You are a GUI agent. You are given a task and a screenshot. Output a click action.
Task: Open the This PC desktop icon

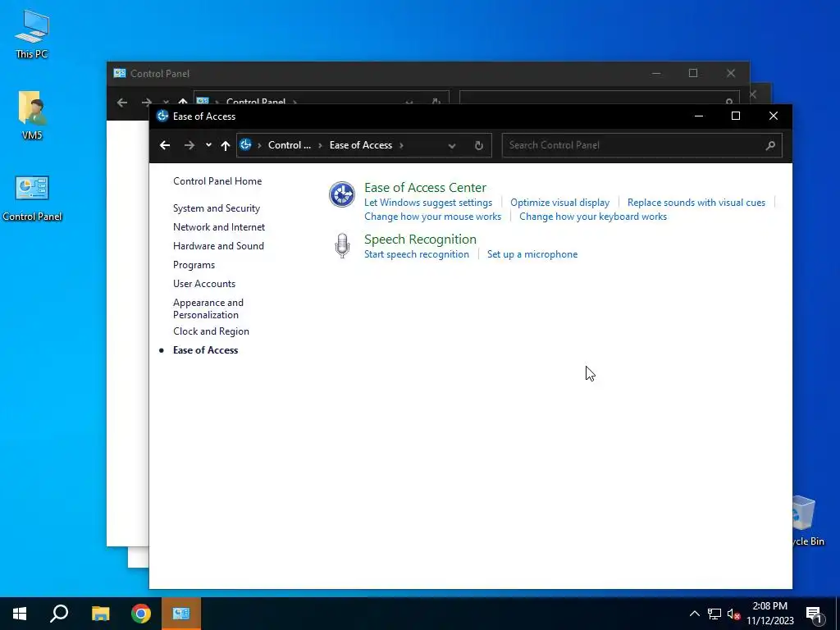[x=32, y=34]
